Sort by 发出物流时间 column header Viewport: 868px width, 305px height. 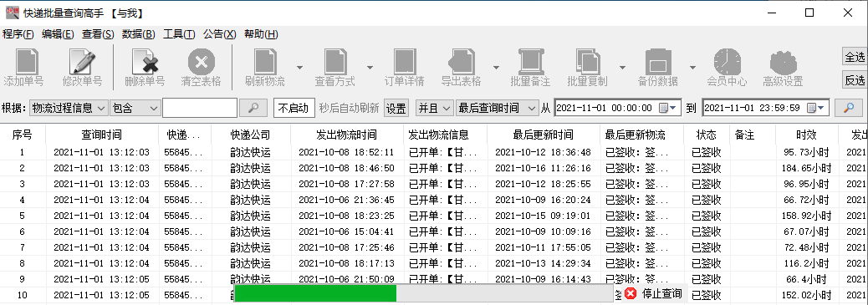[346, 135]
